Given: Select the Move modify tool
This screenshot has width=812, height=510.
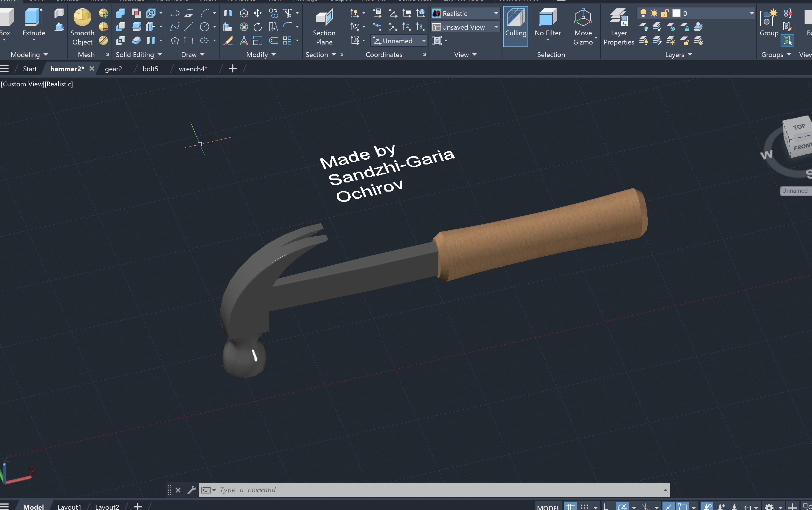Looking at the screenshot, I should tap(258, 13).
